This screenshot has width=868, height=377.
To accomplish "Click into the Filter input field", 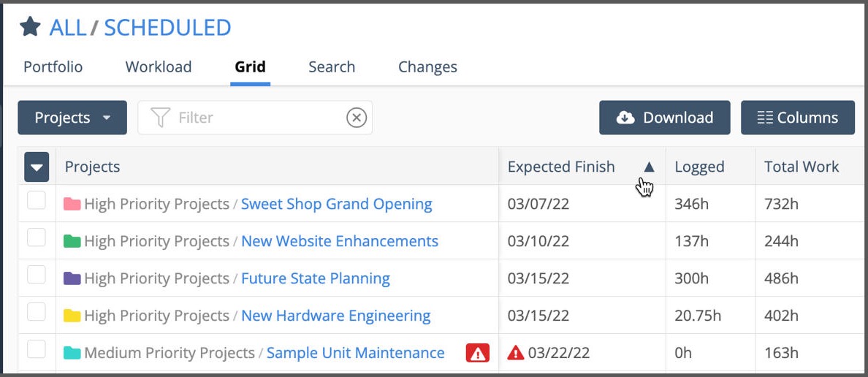I will 256,118.
